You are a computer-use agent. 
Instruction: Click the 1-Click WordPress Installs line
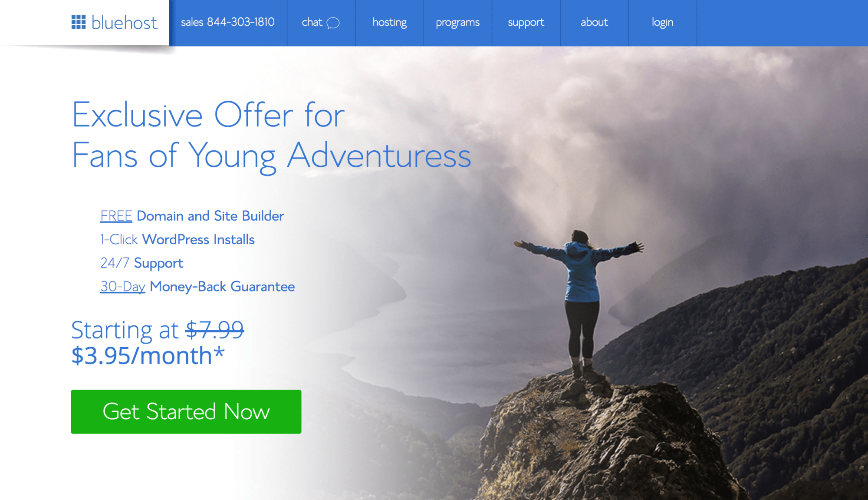tap(177, 239)
